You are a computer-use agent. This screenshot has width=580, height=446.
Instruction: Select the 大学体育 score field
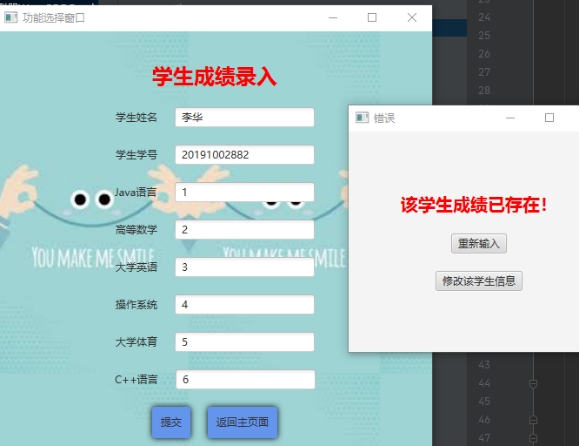[245, 342]
